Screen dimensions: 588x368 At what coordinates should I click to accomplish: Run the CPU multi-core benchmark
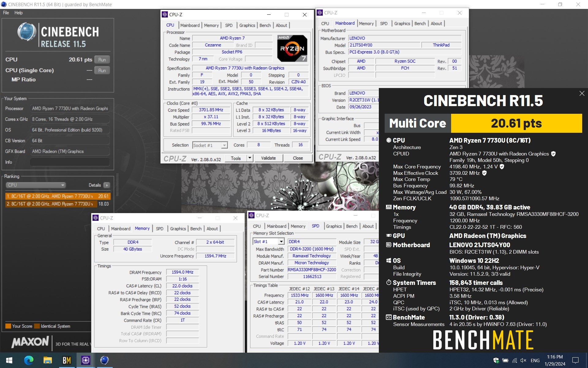[102, 60]
